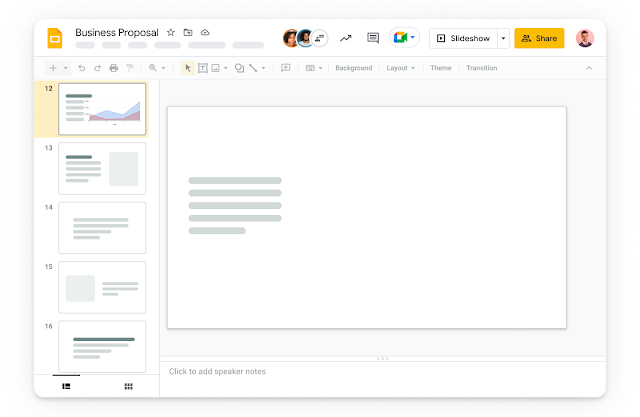Select the line tool
640x417 pixels.
(253, 68)
